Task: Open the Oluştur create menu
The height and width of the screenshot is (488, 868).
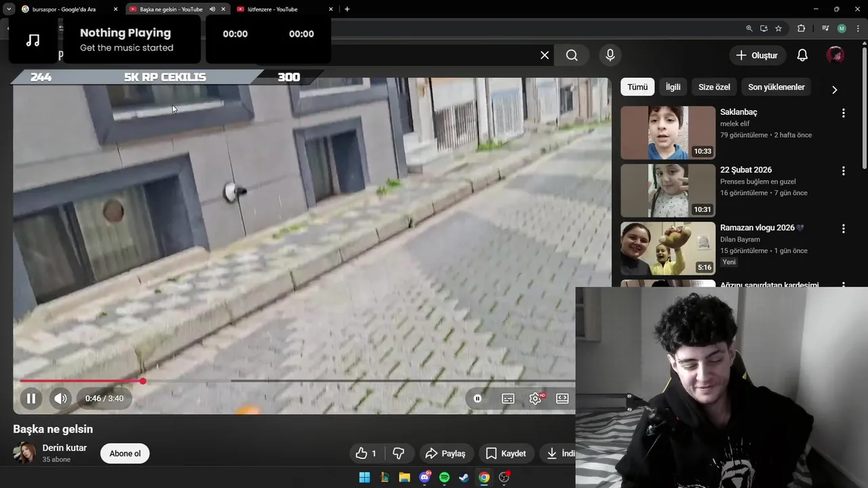Action: click(757, 56)
